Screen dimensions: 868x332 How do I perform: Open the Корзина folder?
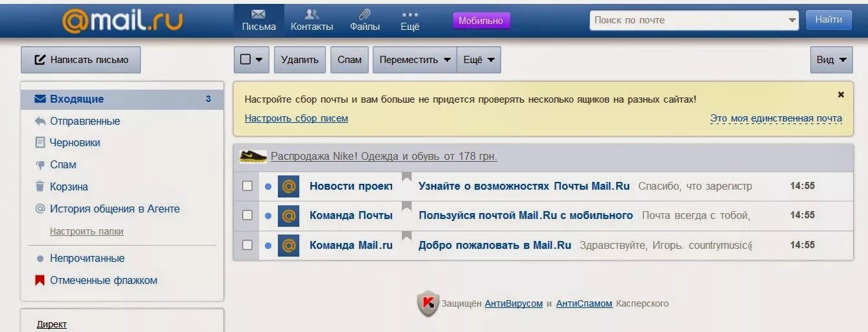(x=69, y=187)
